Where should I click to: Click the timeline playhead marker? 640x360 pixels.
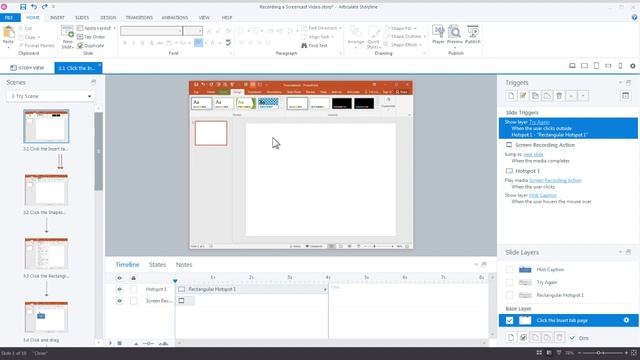click(175, 281)
